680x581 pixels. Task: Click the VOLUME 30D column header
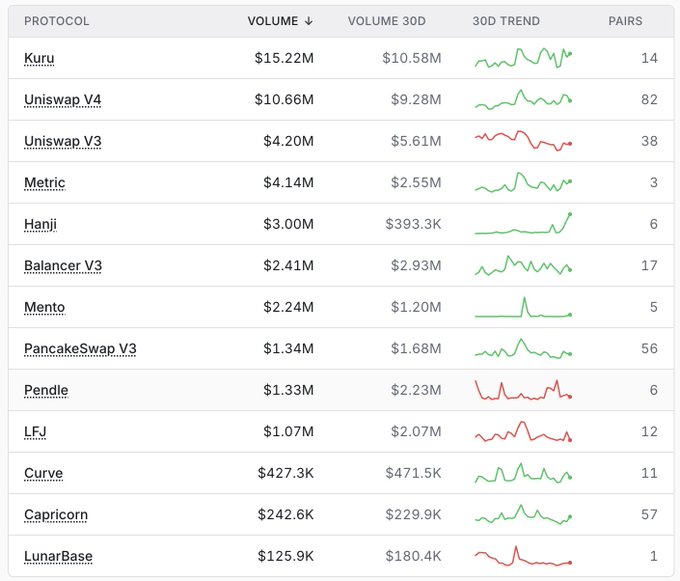click(386, 21)
